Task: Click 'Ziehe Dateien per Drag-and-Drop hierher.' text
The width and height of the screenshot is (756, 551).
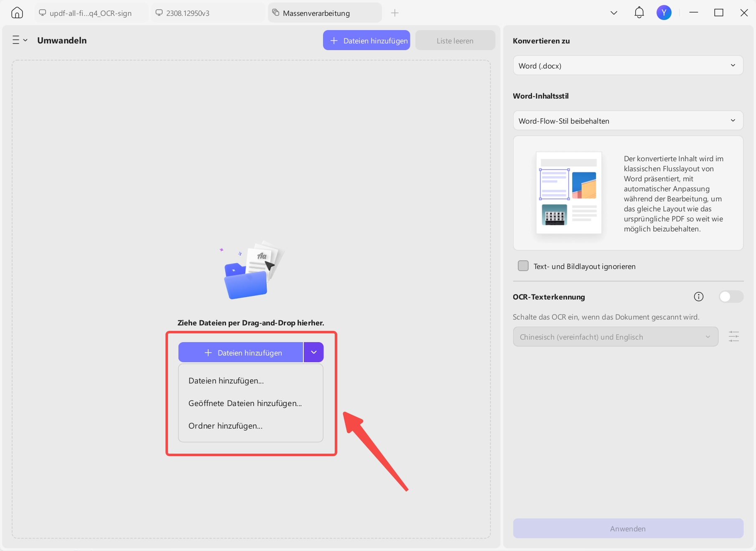Action: coord(251,323)
